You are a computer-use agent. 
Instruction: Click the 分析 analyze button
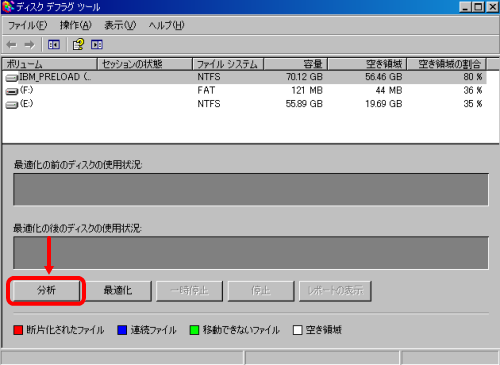tap(46, 291)
